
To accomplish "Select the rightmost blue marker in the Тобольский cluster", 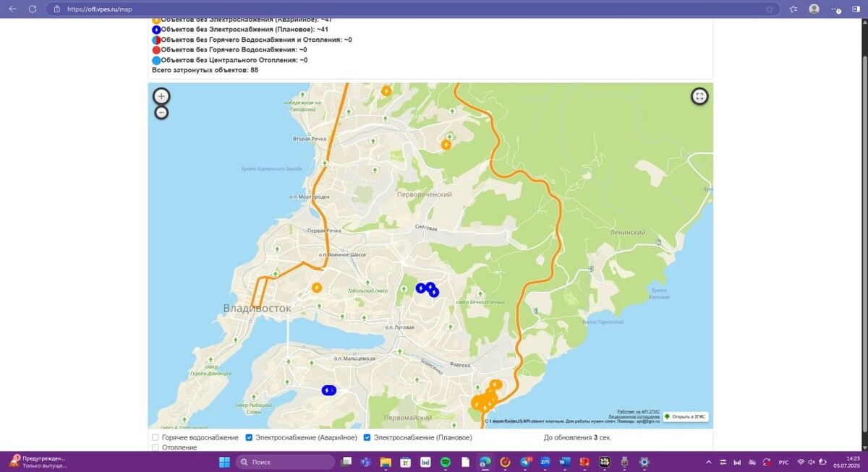I will tap(434, 292).
